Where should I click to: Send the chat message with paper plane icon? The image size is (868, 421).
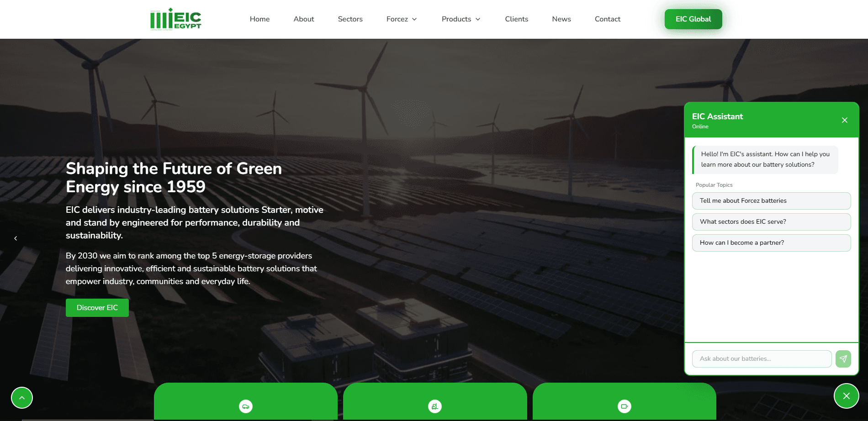click(x=843, y=359)
